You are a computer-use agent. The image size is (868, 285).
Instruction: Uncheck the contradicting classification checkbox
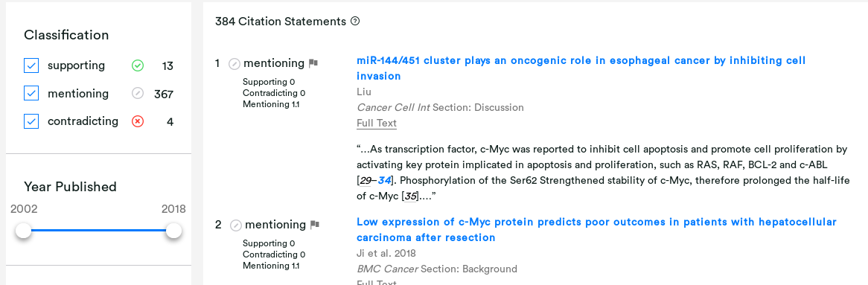pyautogui.click(x=31, y=121)
